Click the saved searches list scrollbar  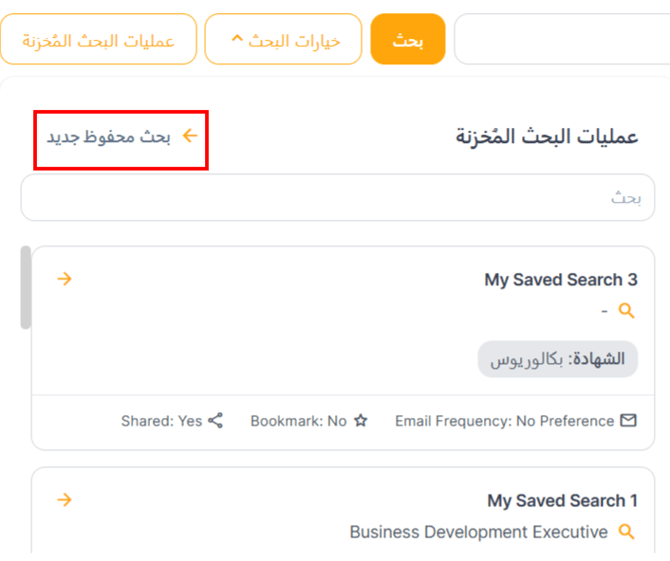coord(25,287)
